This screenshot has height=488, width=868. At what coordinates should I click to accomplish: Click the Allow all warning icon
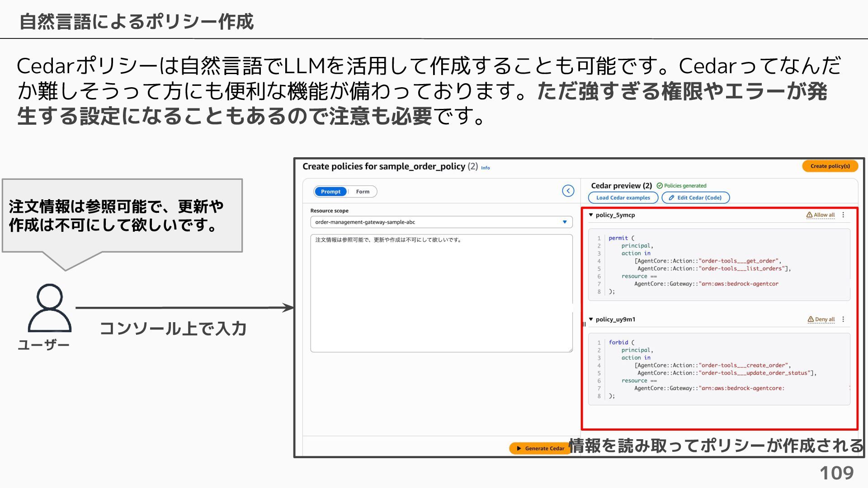point(809,215)
